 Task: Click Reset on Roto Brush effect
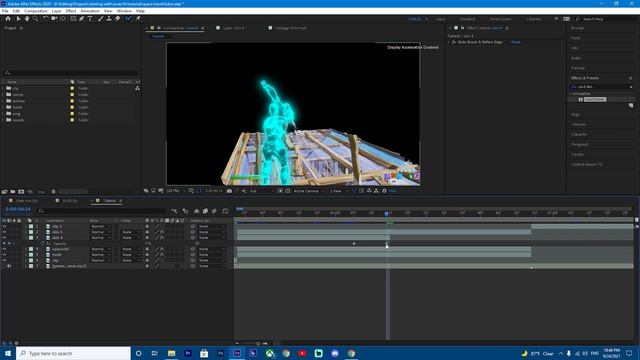point(516,42)
